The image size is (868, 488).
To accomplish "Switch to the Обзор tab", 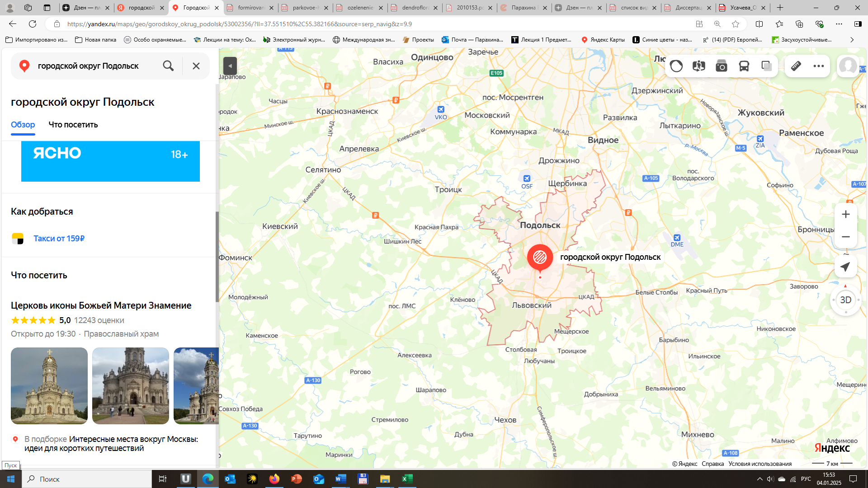I will (23, 125).
